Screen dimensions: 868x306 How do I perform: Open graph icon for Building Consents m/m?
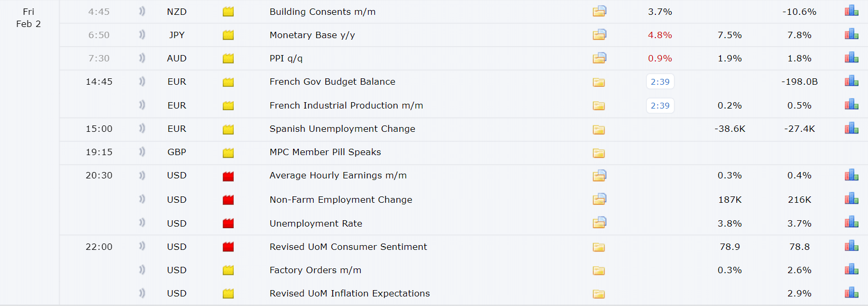click(852, 11)
